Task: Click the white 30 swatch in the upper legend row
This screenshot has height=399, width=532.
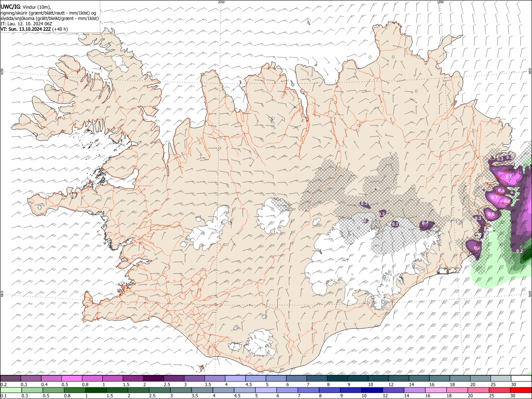Action: (521, 379)
